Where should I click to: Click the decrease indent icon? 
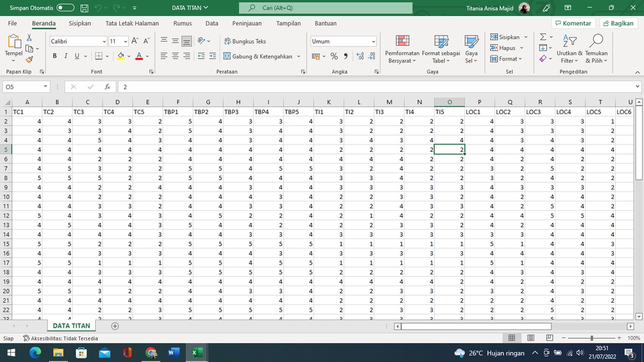click(201, 56)
